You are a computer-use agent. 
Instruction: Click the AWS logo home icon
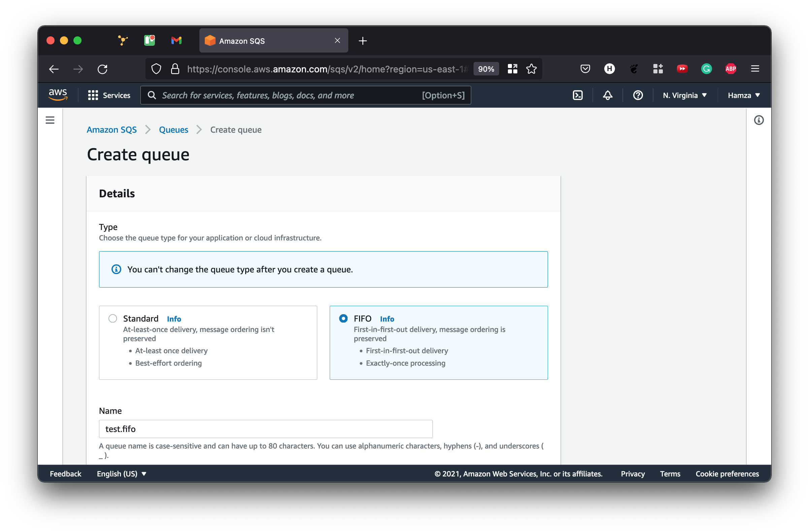click(x=58, y=95)
